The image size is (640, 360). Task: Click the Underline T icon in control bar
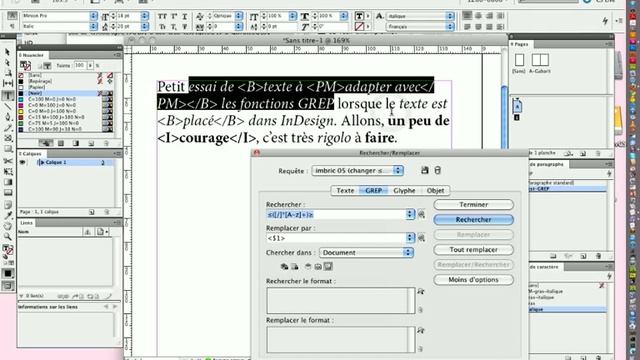click(184, 16)
